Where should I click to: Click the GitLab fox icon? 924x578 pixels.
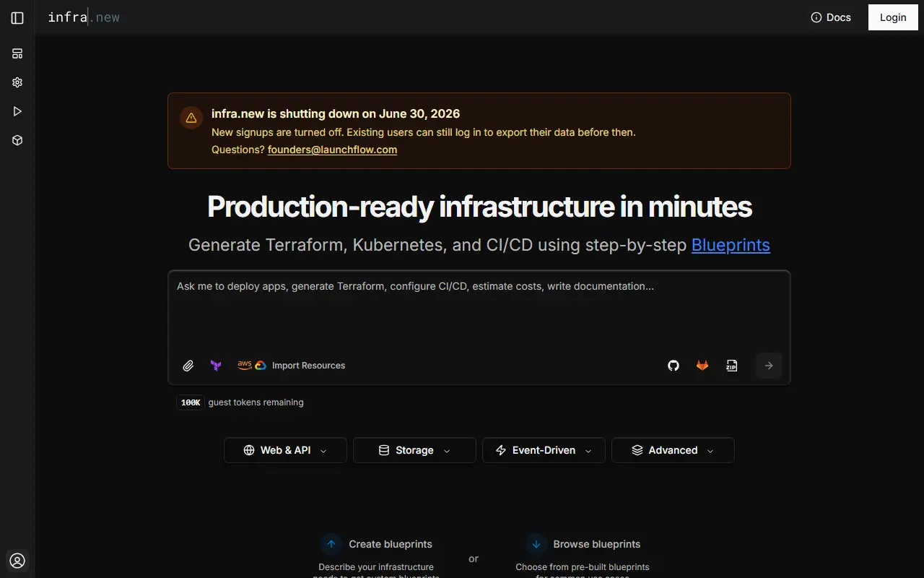(702, 366)
